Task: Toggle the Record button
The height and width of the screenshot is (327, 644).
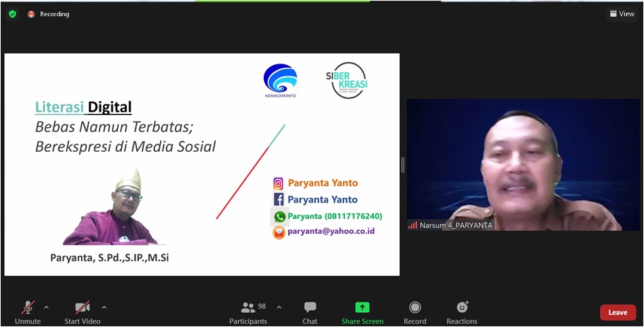Action: (x=415, y=313)
